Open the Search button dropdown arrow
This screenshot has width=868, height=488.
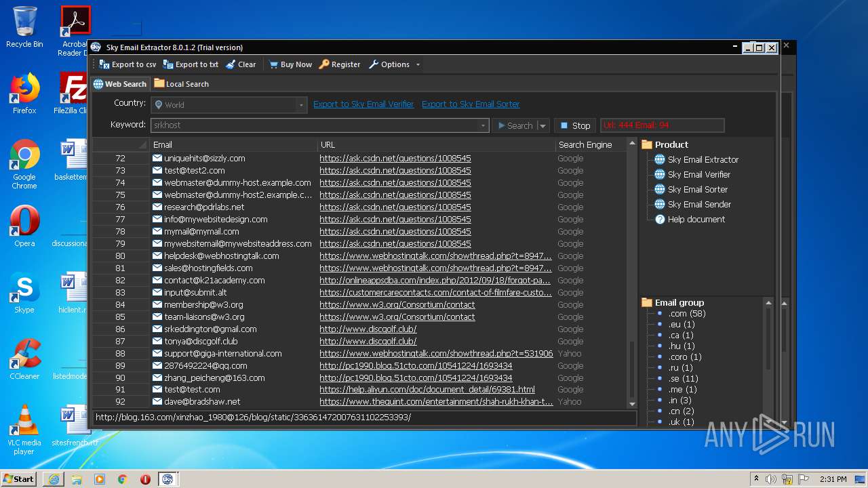point(542,125)
